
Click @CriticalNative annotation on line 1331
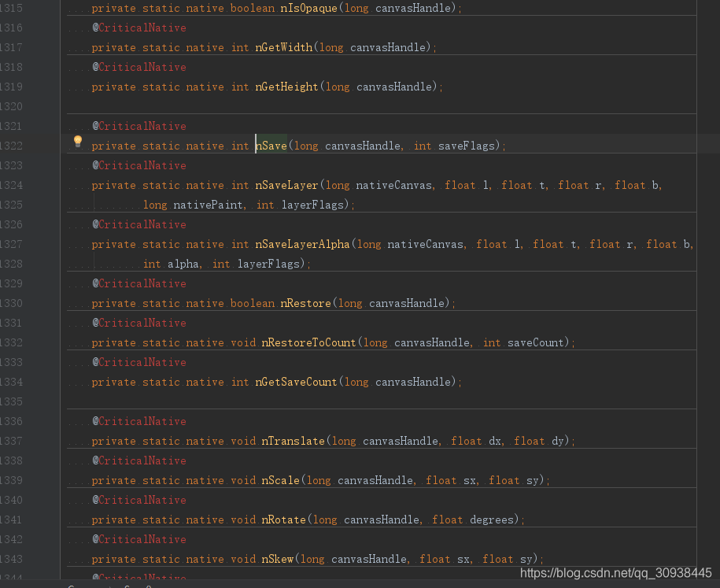[x=139, y=323]
